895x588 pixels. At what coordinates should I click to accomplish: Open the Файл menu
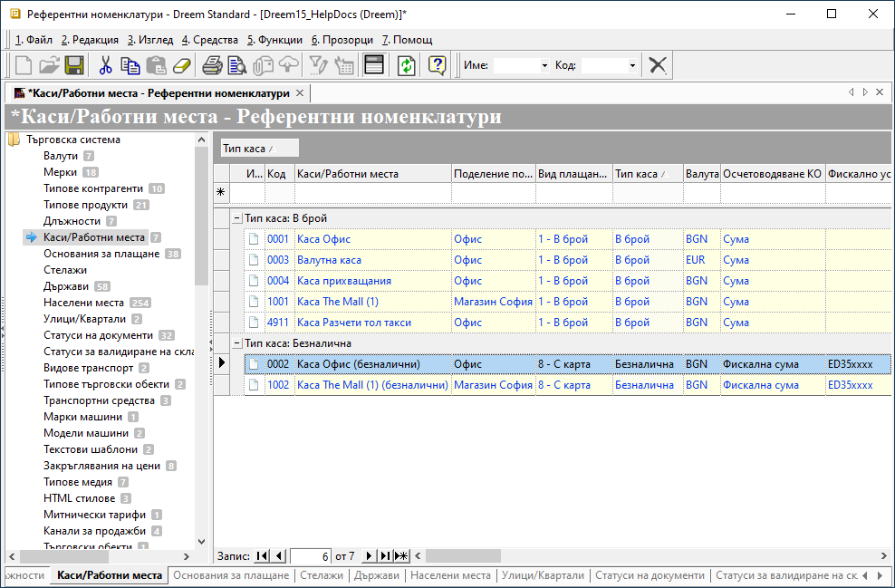point(34,40)
